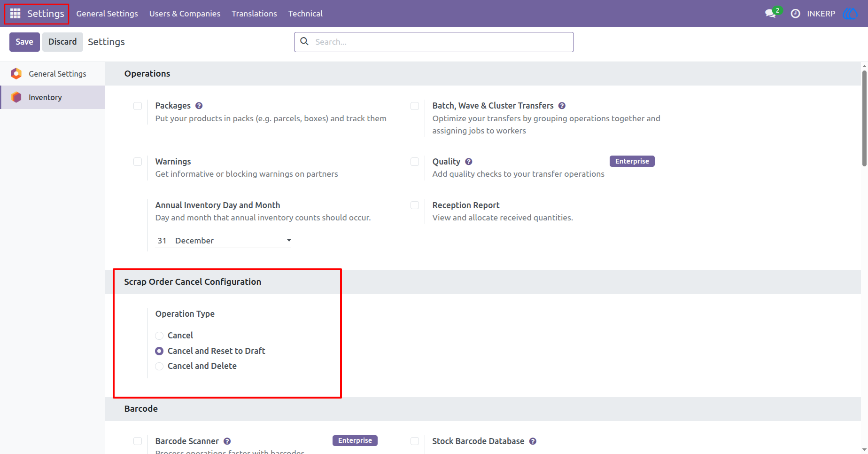Tick the Quality checkbox
868x454 pixels.
[x=415, y=162]
